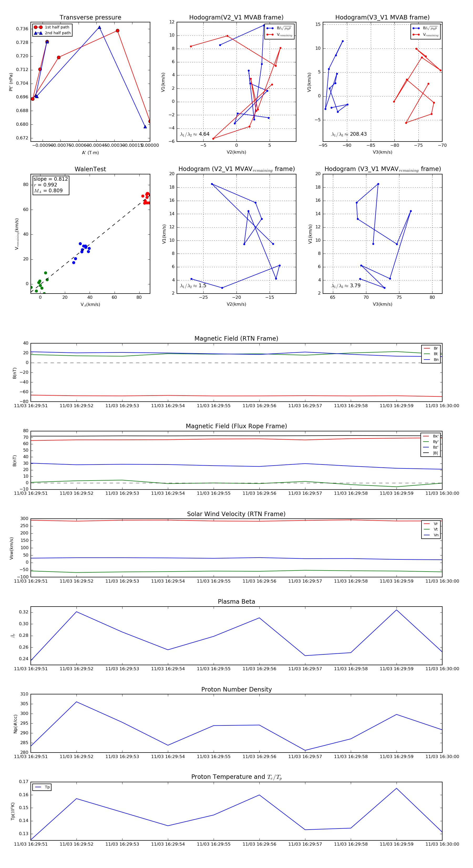Click "r = 0.992" in WalenTest box
This screenshot has width=473, height=868.
(45, 185)
